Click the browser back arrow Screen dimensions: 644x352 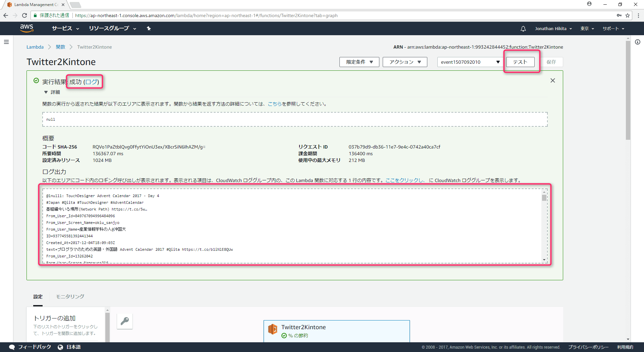pos(6,15)
